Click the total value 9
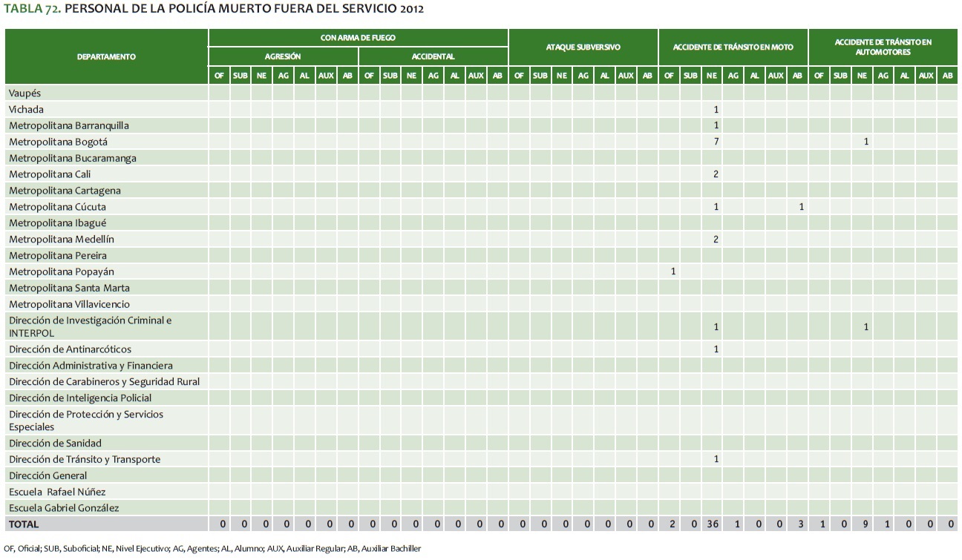 862,524
